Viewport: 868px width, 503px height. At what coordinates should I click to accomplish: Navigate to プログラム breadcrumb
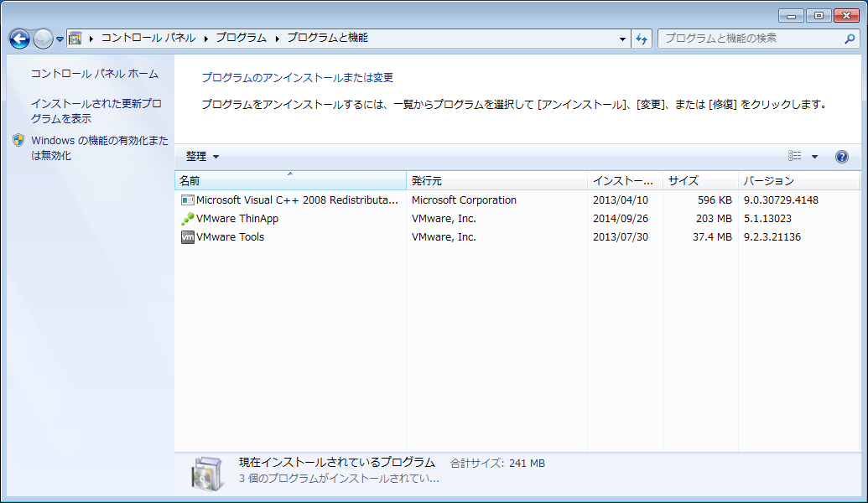coord(241,38)
